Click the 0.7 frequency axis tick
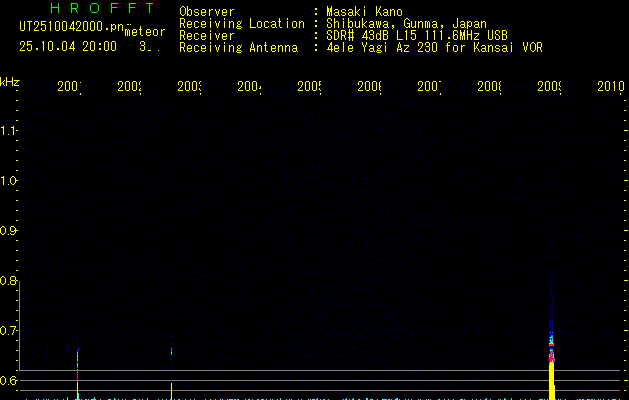The image size is (629, 400). point(10,331)
